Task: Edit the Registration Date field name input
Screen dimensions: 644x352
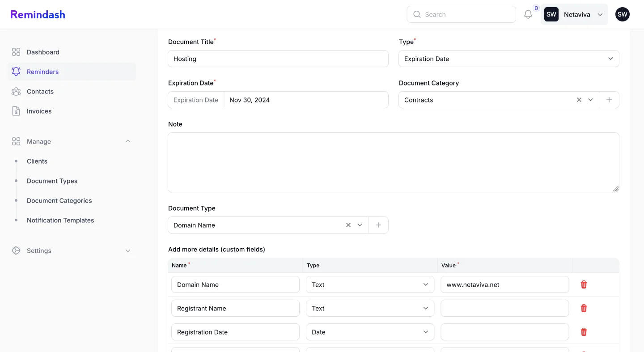Action: click(235, 332)
